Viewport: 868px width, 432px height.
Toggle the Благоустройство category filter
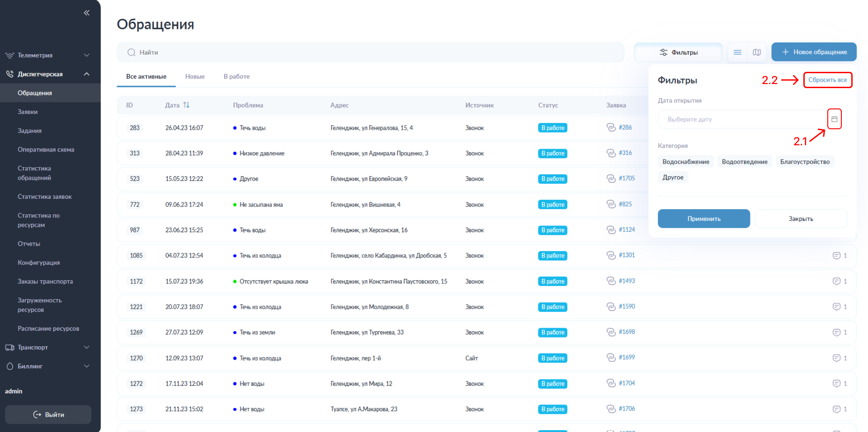[x=804, y=162]
